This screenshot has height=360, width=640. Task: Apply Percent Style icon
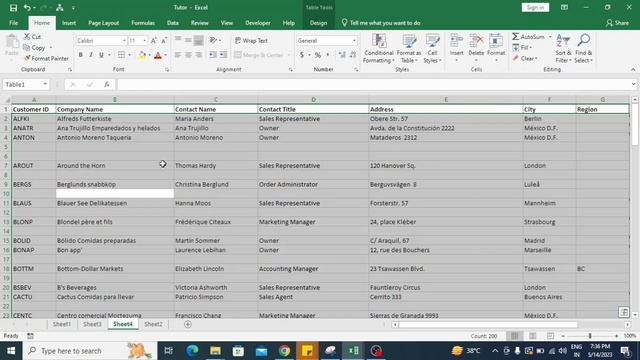[318, 55]
